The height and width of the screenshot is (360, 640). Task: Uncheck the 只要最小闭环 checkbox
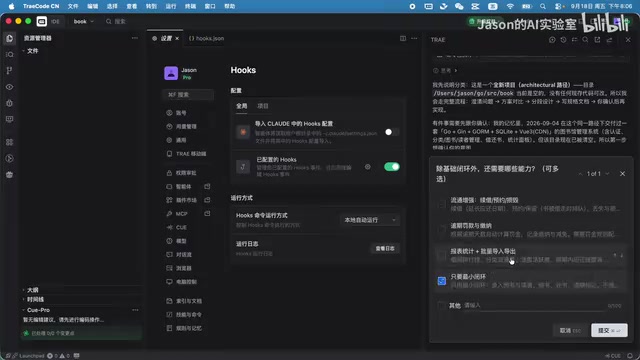(442, 281)
